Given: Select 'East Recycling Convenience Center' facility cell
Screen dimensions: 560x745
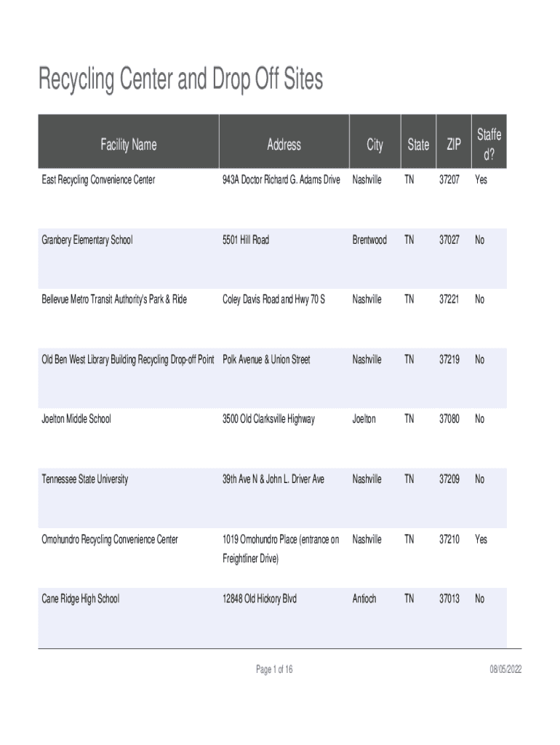Looking at the screenshot, I should point(97,180).
